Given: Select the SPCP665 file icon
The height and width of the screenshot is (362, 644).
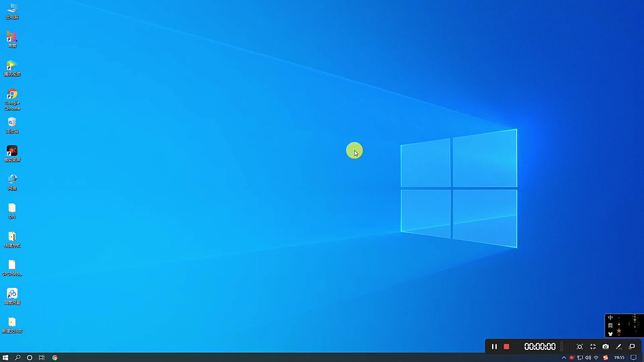Looking at the screenshot, I should pyautogui.click(x=12, y=268).
